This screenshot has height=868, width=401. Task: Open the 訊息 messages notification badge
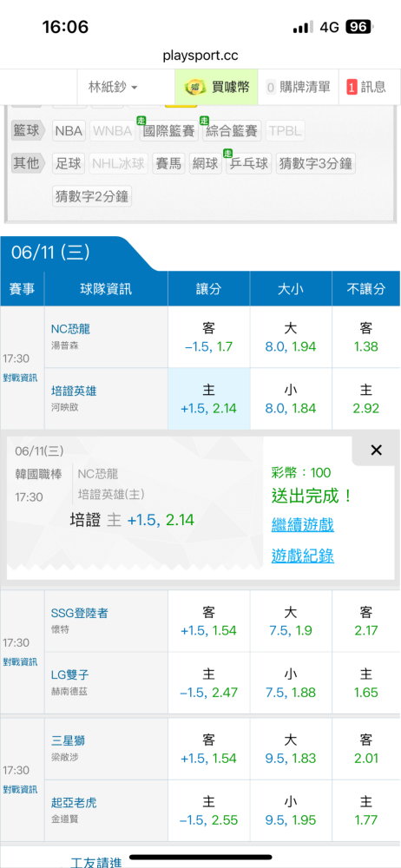coord(366,87)
